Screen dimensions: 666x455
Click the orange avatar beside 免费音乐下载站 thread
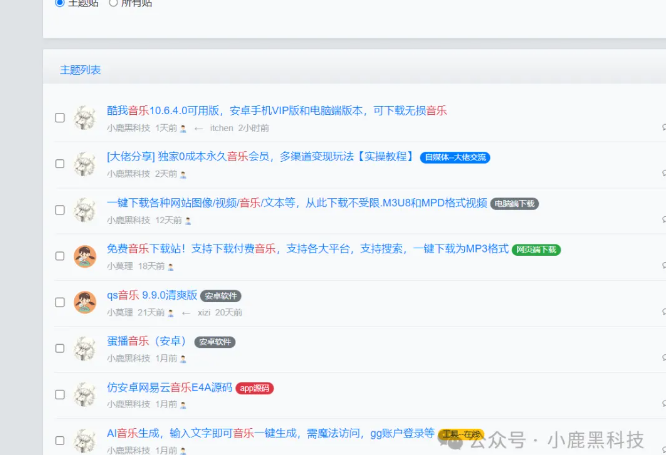[x=85, y=255]
